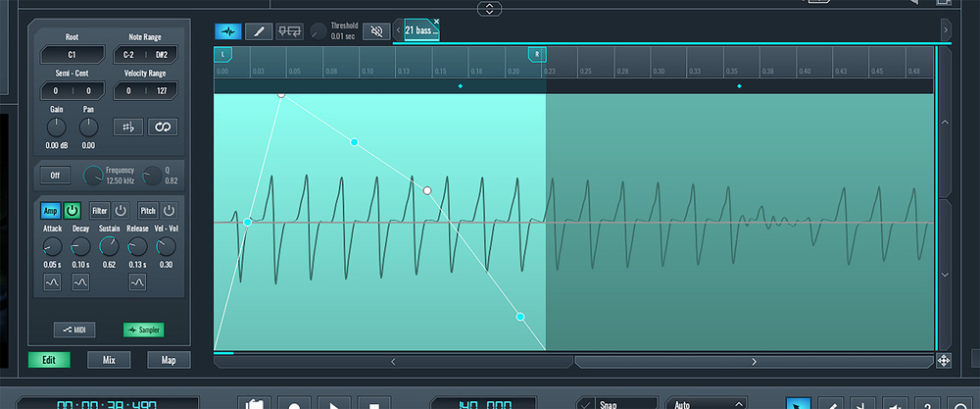Click the Attack curve shape icon
The height and width of the screenshot is (409, 980).
click(52, 282)
